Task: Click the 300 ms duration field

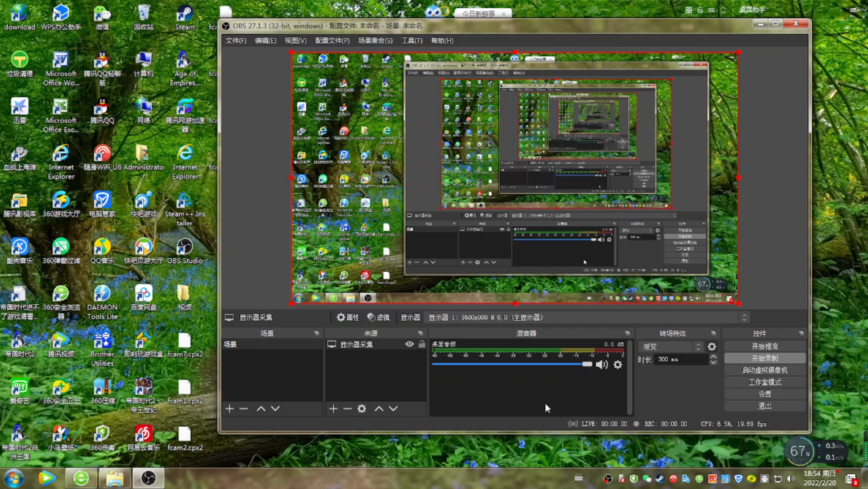Action: pos(682,360)
